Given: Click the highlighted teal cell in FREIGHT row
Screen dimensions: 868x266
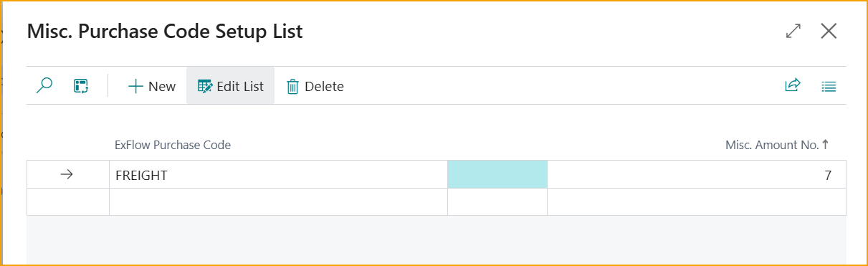Looking at the screenshot, I should click(497, 174).
